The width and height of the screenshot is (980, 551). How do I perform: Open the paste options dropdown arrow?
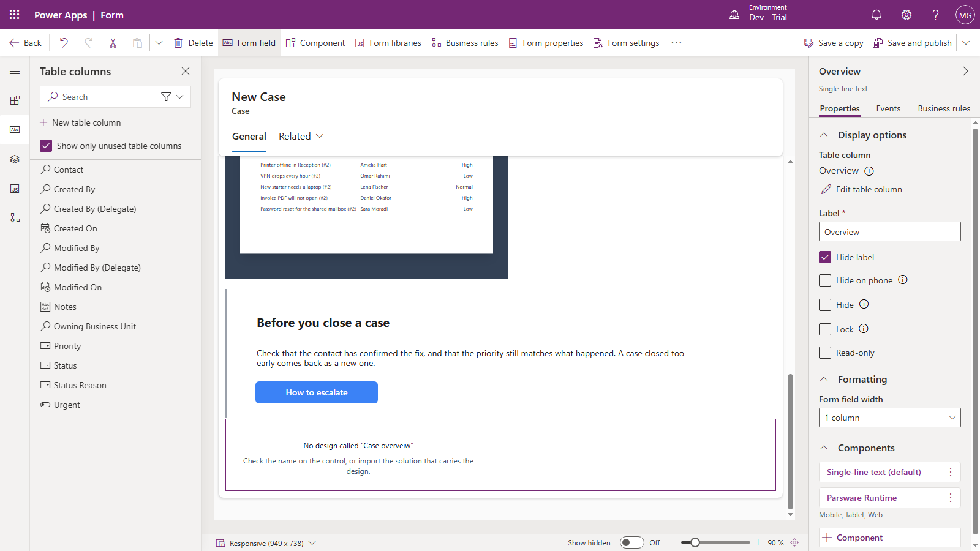click(159, 43)
